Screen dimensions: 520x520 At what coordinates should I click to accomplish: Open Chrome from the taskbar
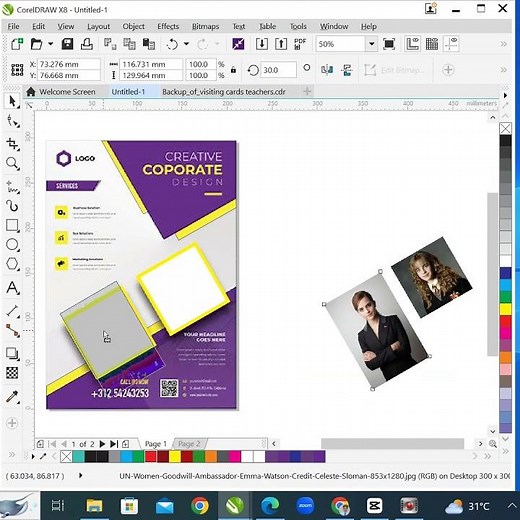pyautogui.click(x=200, y=506)
